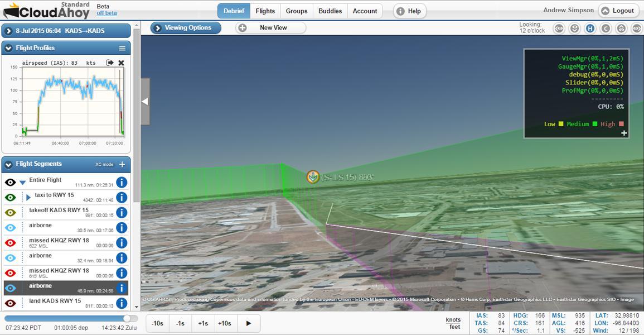Select the C cockpit view button
This screenshot has width=644, height=335.
click(x=606, y=28)
